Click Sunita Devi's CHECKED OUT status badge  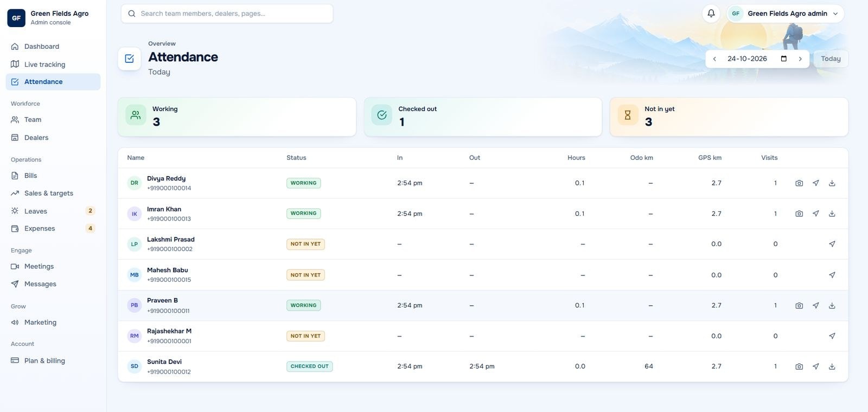click(309, 366)
